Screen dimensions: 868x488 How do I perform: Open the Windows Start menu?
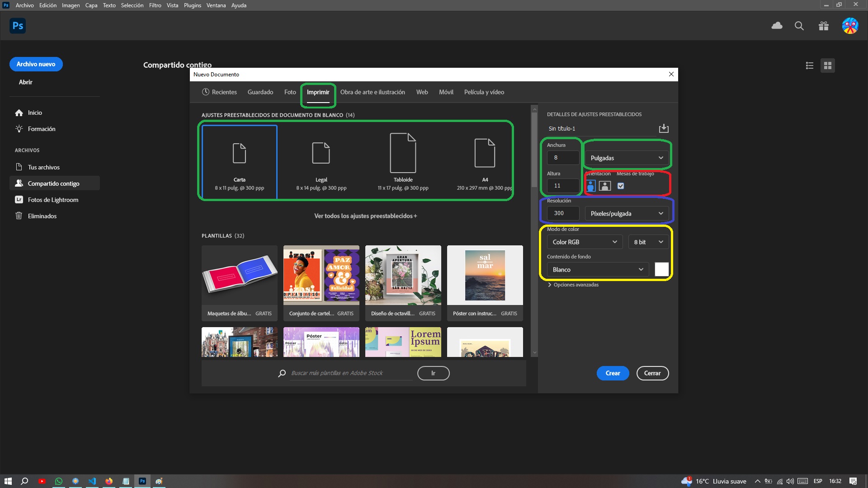point(8,481)
